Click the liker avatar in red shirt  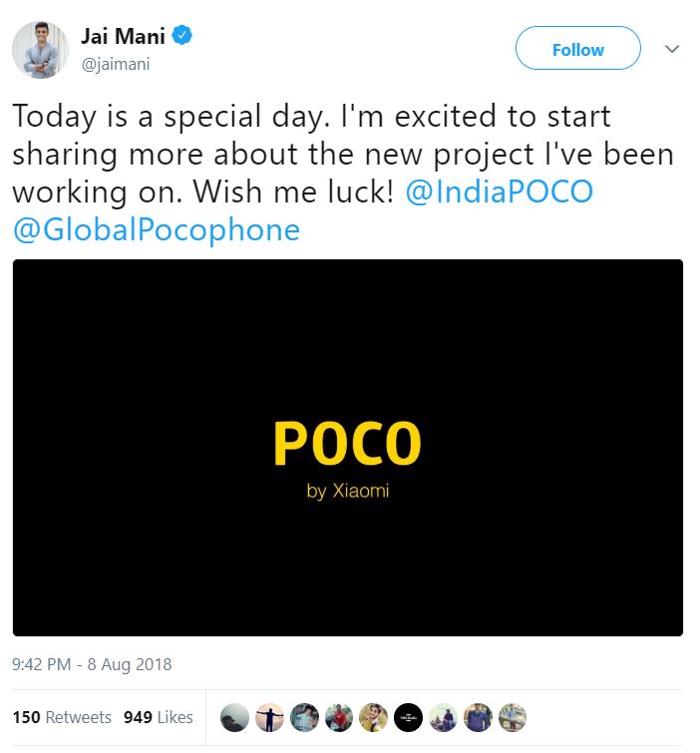(339, 717)
